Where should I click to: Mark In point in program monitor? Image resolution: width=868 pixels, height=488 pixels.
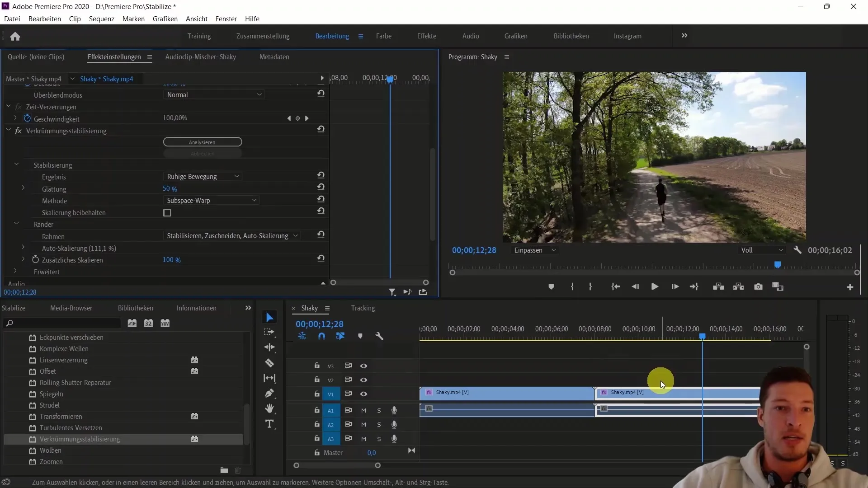point(572,287)
